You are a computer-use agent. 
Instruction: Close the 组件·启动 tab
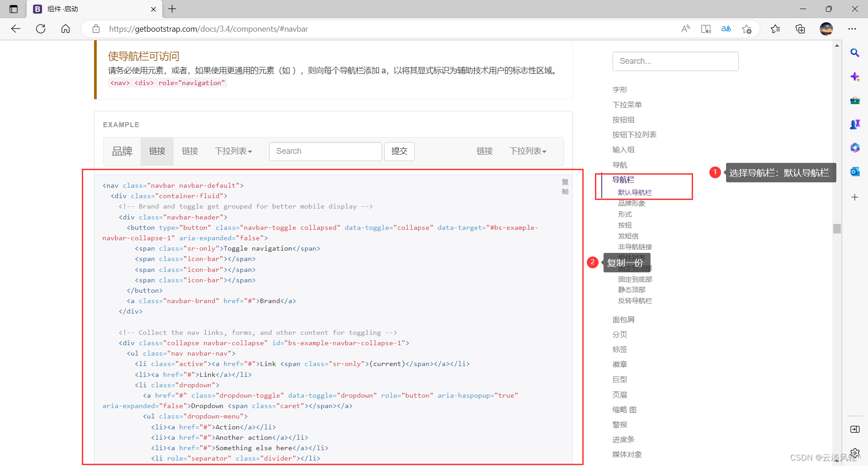tap(153, 9)
